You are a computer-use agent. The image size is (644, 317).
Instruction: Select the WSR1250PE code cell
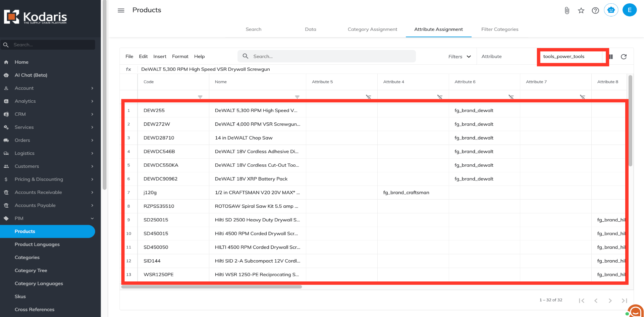point(173,274)
